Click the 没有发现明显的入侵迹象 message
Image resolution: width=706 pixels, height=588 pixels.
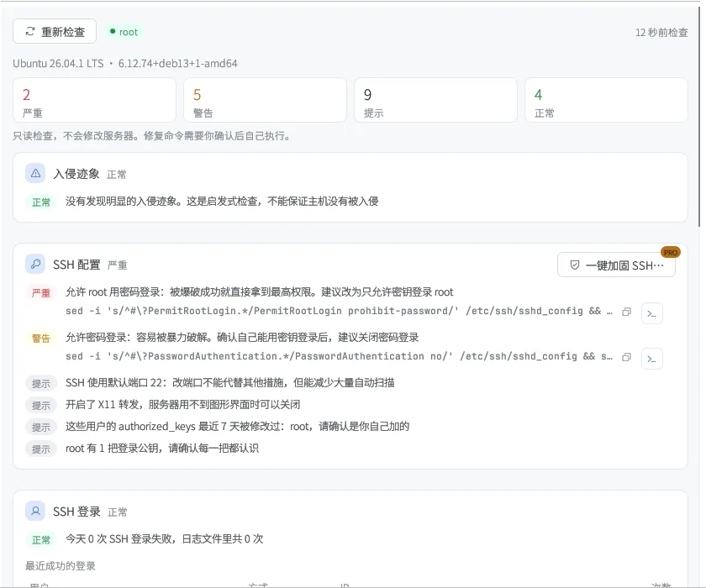point(222,201)
